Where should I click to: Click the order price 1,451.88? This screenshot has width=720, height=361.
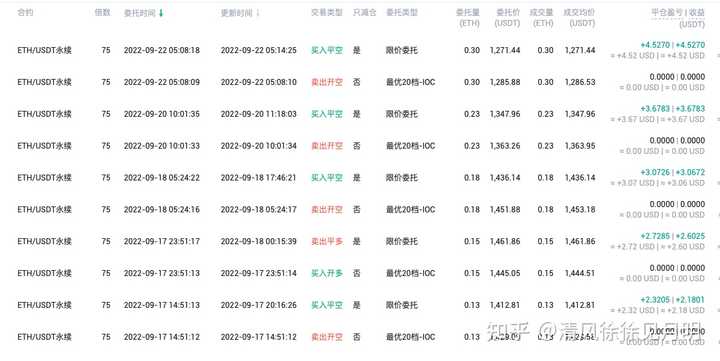[x=505, y=209]
